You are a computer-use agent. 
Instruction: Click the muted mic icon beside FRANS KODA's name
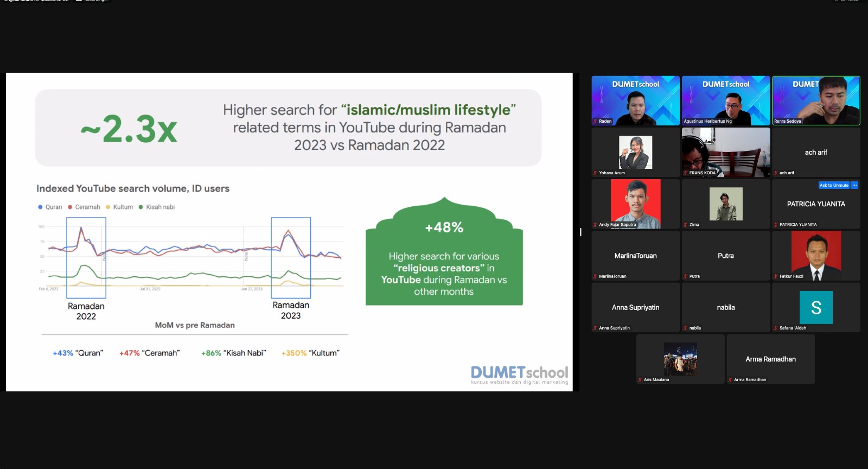686,173
